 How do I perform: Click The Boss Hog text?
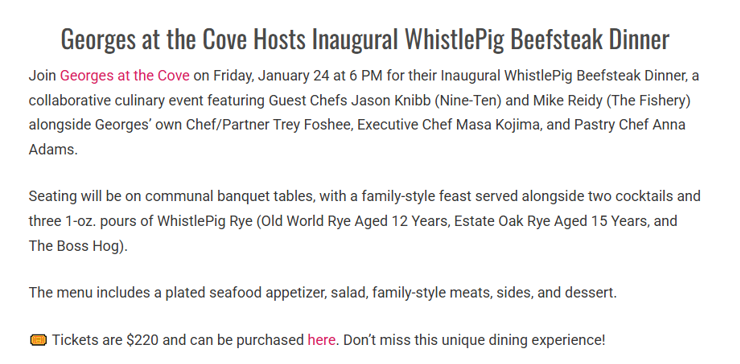click(74, 246)
